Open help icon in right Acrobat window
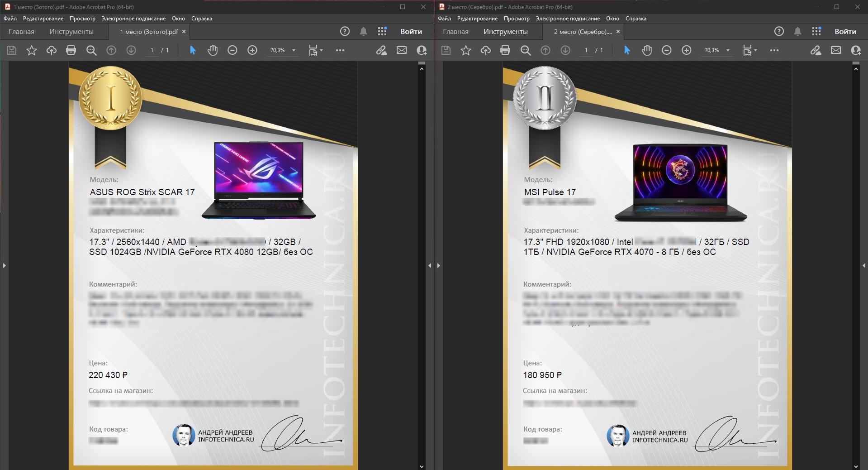 [x=779, y=31]
